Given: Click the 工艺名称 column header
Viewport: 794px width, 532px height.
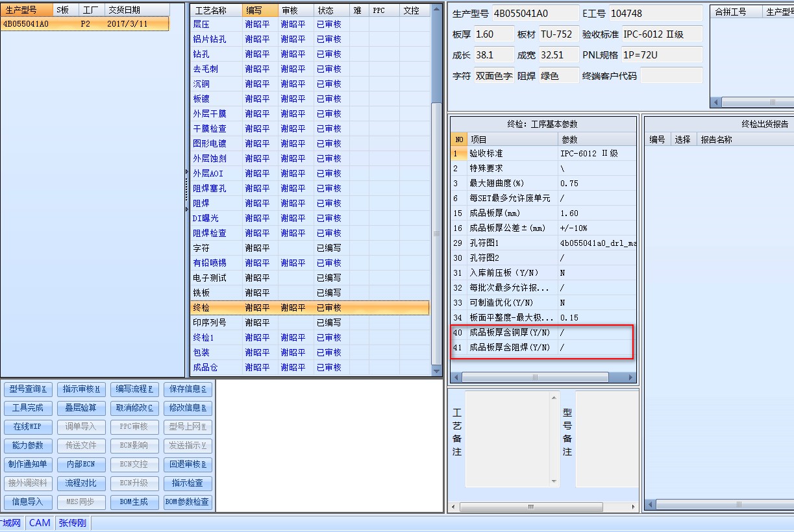Looking at the screenshot, I should point(217,10).
